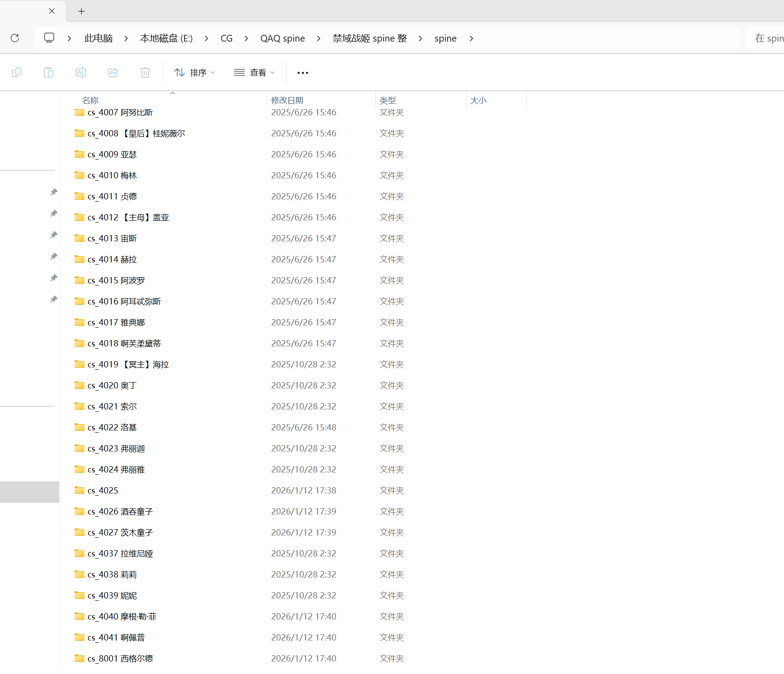Click the delete trash icon
The width and height of the screenshot is (784, 674).
[x=145, y=72]
